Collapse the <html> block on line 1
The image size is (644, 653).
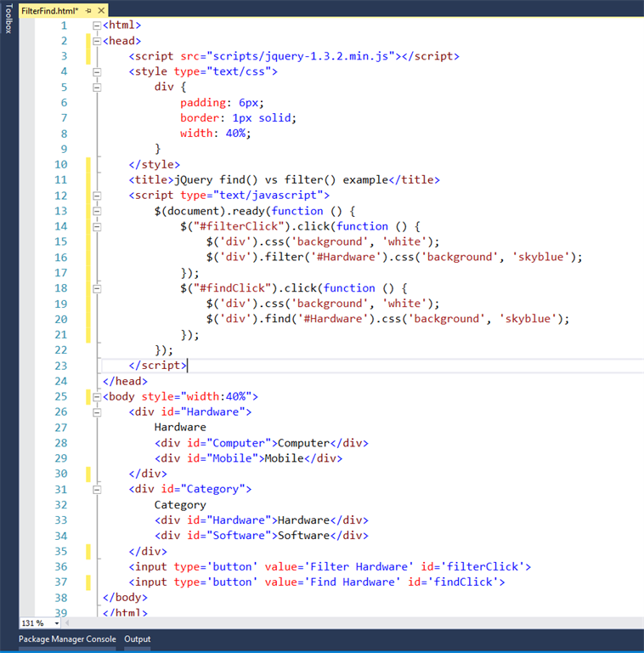point(97,26)
